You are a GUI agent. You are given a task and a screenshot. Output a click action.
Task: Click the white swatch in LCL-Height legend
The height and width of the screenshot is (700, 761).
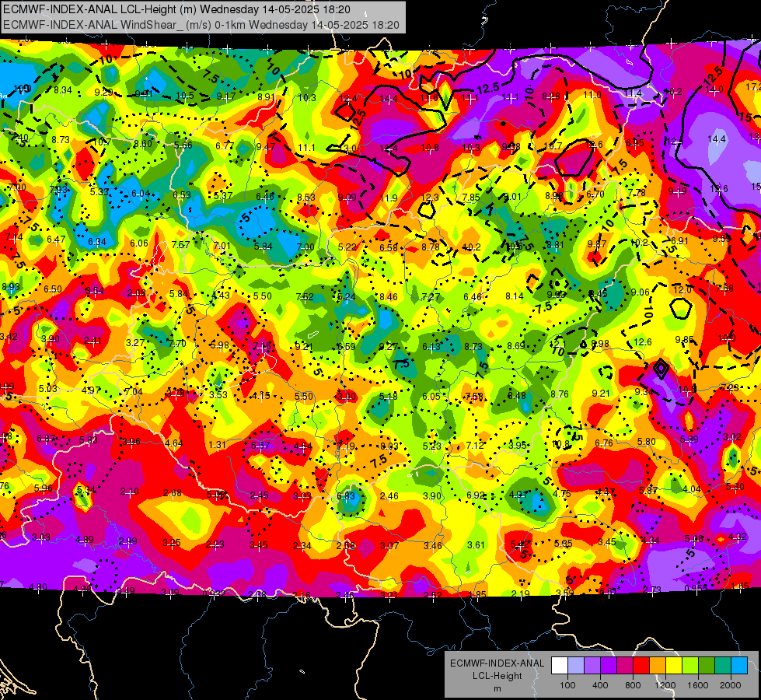tap(560, 665)
